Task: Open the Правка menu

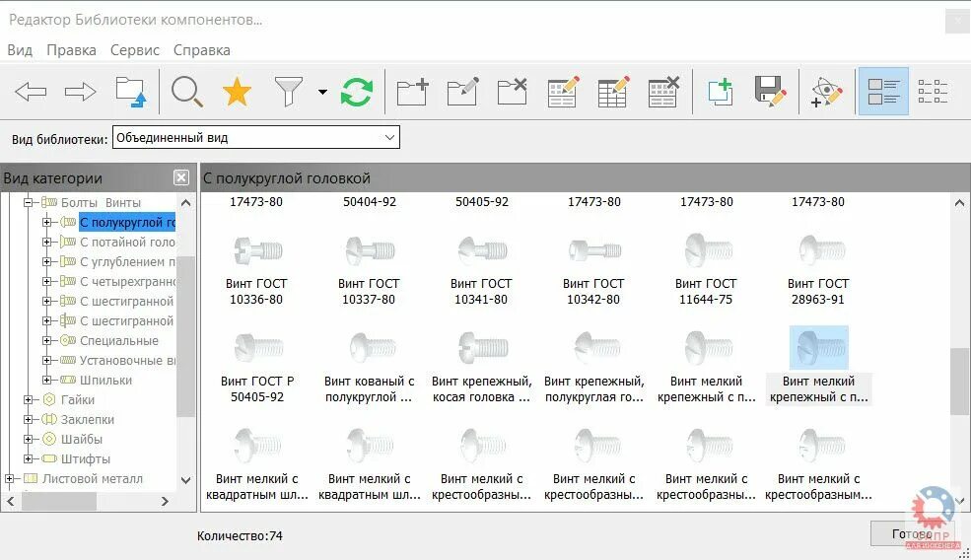Action: (71, 50)
